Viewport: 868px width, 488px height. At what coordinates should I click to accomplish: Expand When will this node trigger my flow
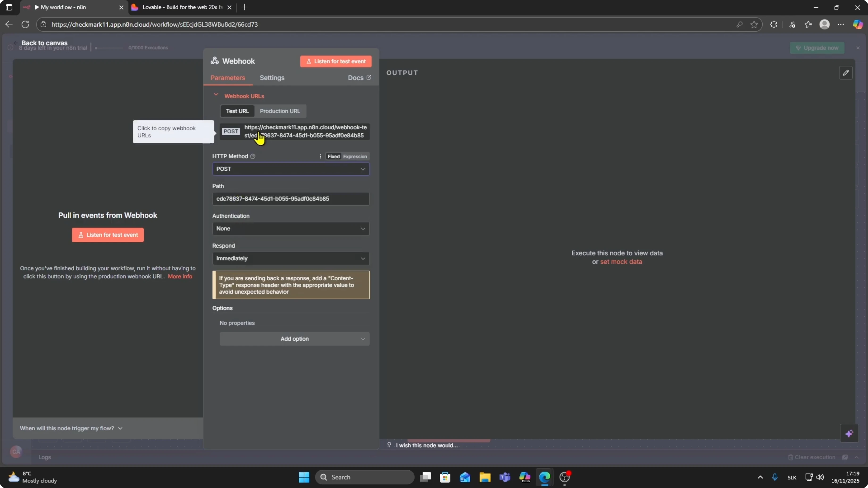[x=71, y=428]
